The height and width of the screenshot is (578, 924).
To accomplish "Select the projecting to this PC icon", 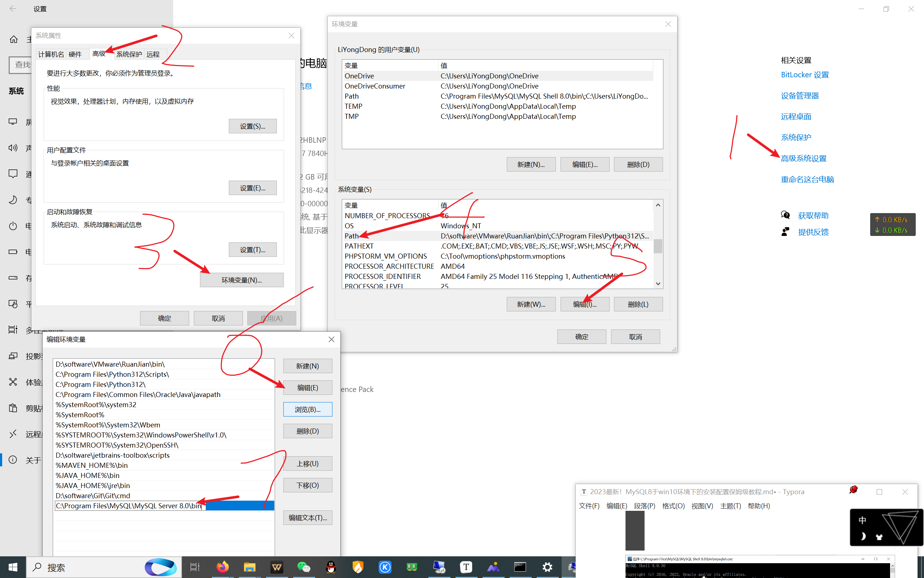I will 13,356.
